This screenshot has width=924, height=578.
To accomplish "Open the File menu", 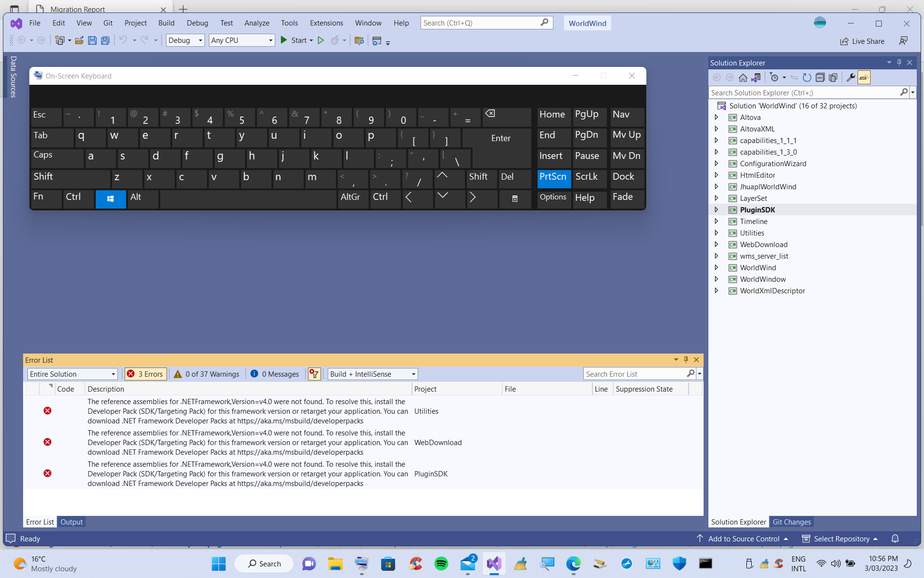I will pos(35,23).
